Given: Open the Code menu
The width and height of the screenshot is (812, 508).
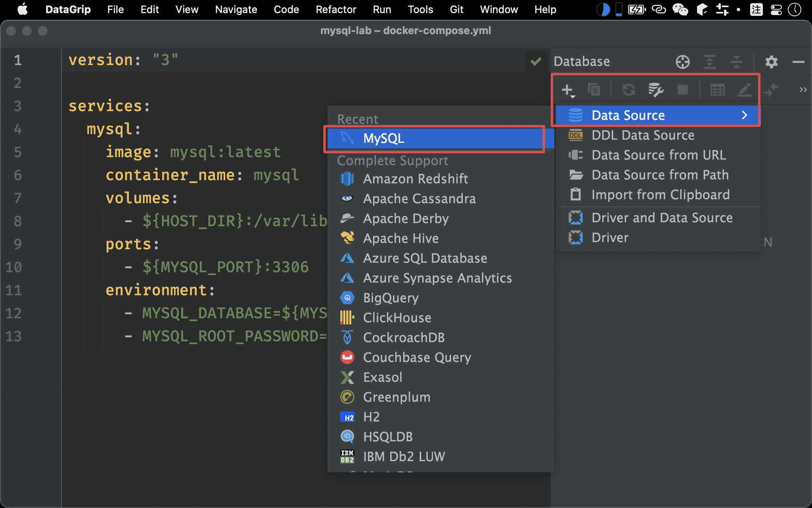Looking at the screenshot, I should (x=286, y=10).
